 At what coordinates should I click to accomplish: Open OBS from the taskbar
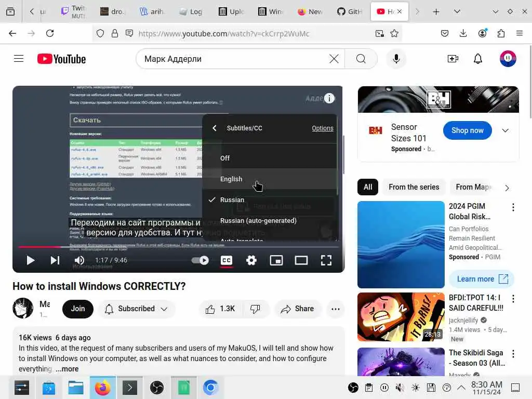coord(157,388)
